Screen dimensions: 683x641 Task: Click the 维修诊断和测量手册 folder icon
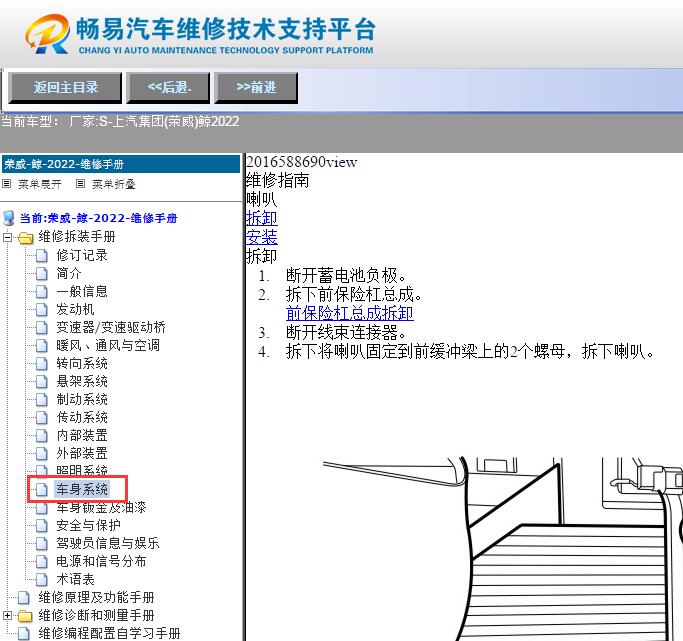[x=26, y=616]
